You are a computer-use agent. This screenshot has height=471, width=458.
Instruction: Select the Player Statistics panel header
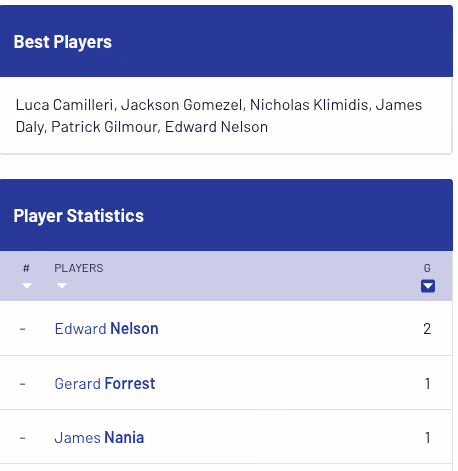(226, 215)
